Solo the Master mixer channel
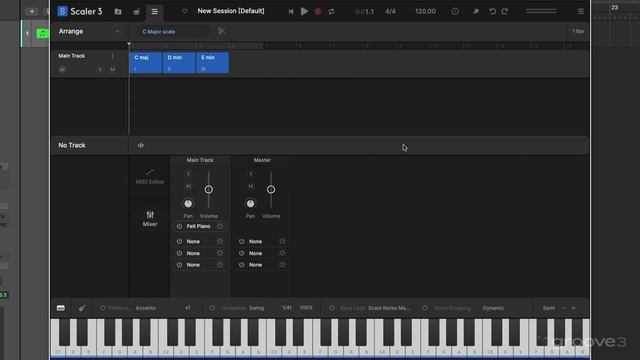Image resolution: width=640 pixels, height=360 pixels. point(251,174)
